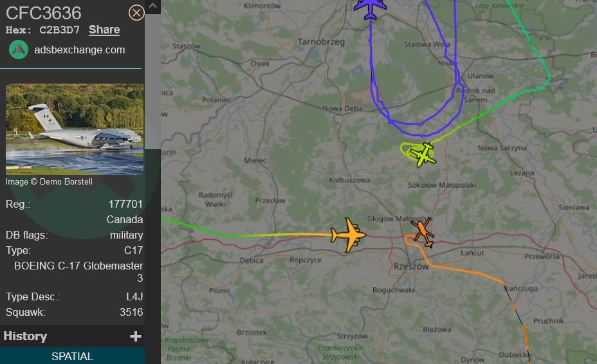
Task: Click the Rzeszów city label on map
Action: pyautogui.click(x=411, y=266)
